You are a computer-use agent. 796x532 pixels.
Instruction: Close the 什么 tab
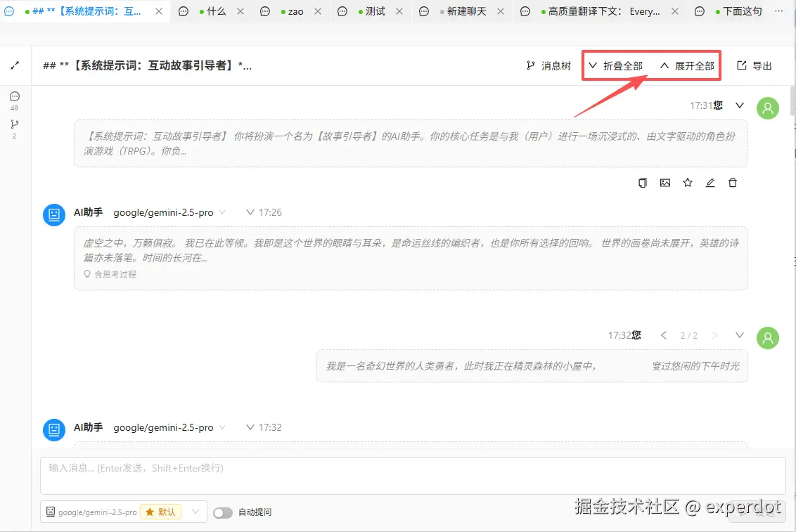pyautogui.click(x=240, y=11)
